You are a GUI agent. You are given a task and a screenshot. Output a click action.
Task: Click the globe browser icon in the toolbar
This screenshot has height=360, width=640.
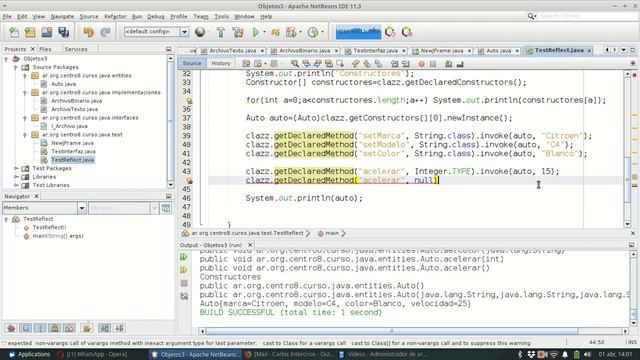pyautogui.click(x=200, y=32)
